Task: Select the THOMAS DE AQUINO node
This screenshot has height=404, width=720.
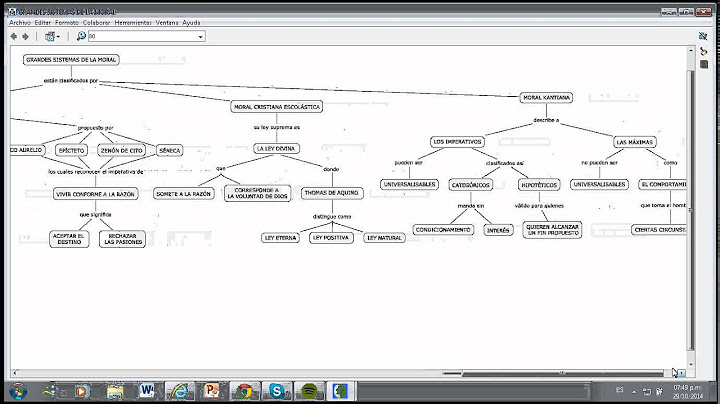Action: coord(332,193)
